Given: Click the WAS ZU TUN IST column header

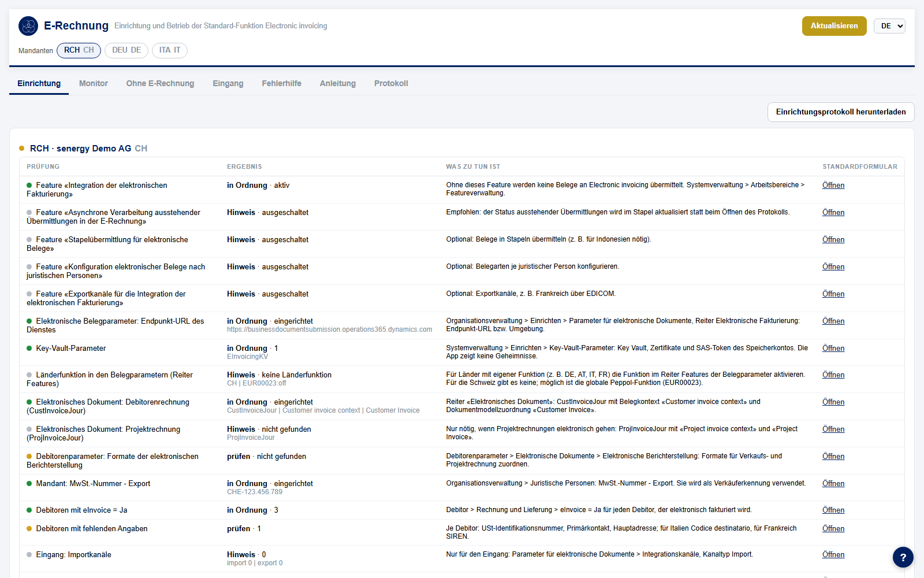Looking at the screenshot, I should pyautogui.click(x=473, y=166).
